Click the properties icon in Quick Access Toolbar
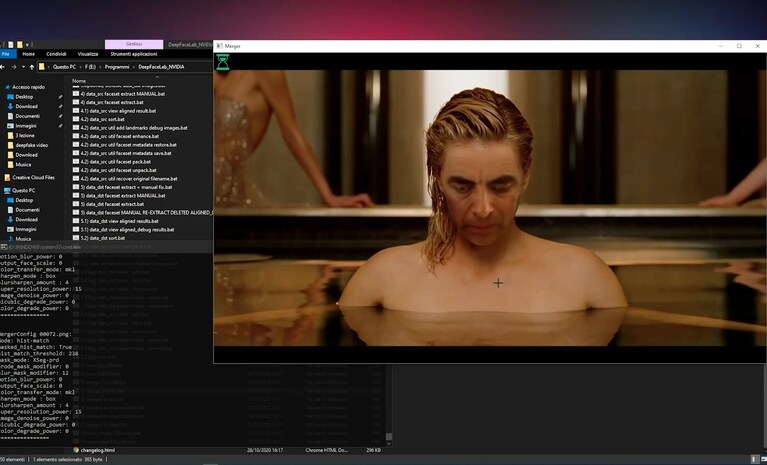 pyautogui.click(x=11, y=44)
